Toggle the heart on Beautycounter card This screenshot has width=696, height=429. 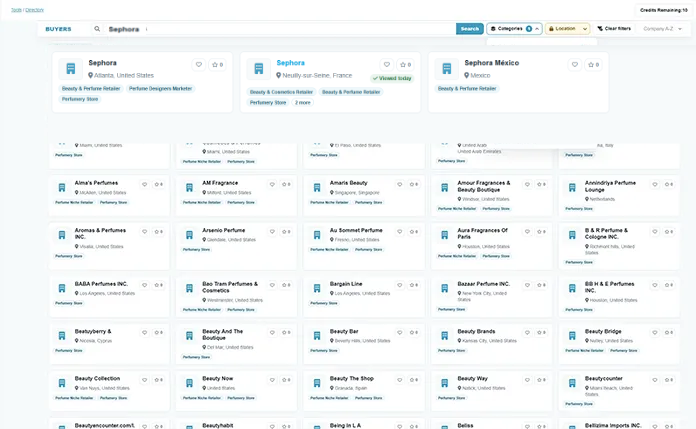point(655,380)
